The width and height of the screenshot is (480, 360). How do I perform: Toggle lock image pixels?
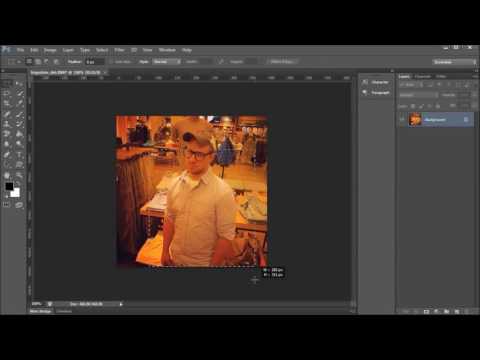(421, 106)
